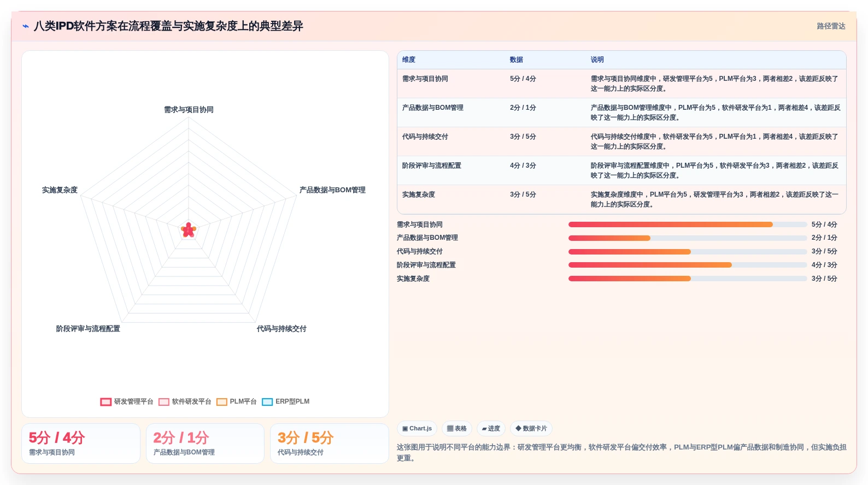Click the 2分 / 1分 value beside progress bar
Screen dimensions: 868x485
coord(824,238)
